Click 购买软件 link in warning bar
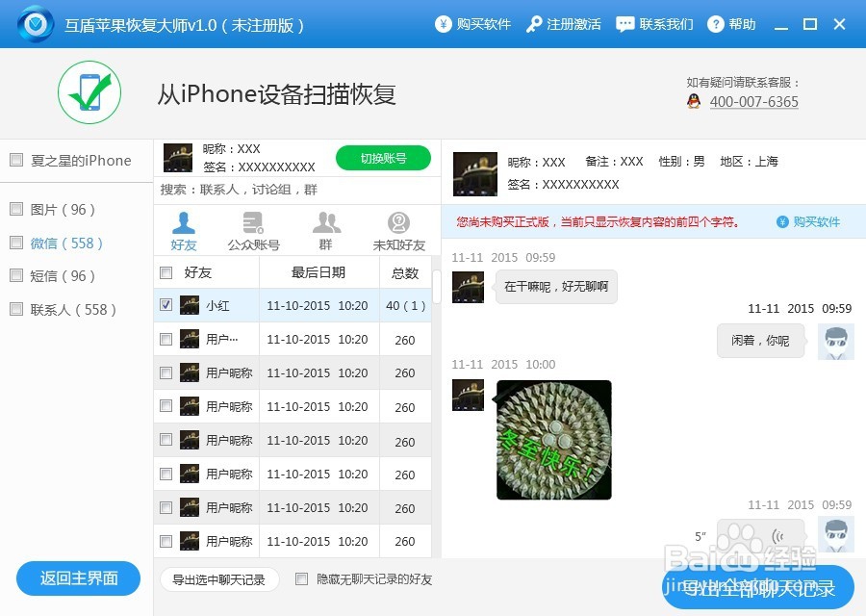Image resolution: width=866 pixels, height=616 pixels. pyautogui.click(x=808, y=222)
